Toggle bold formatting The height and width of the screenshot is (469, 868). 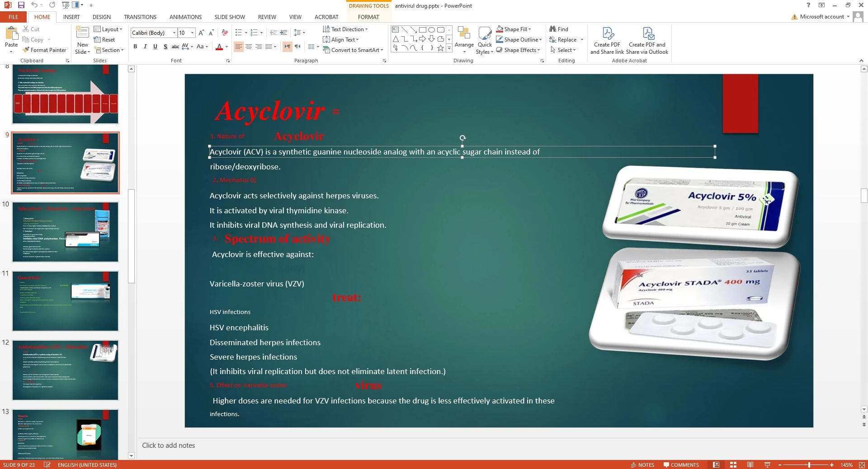(x=135, y=47)
